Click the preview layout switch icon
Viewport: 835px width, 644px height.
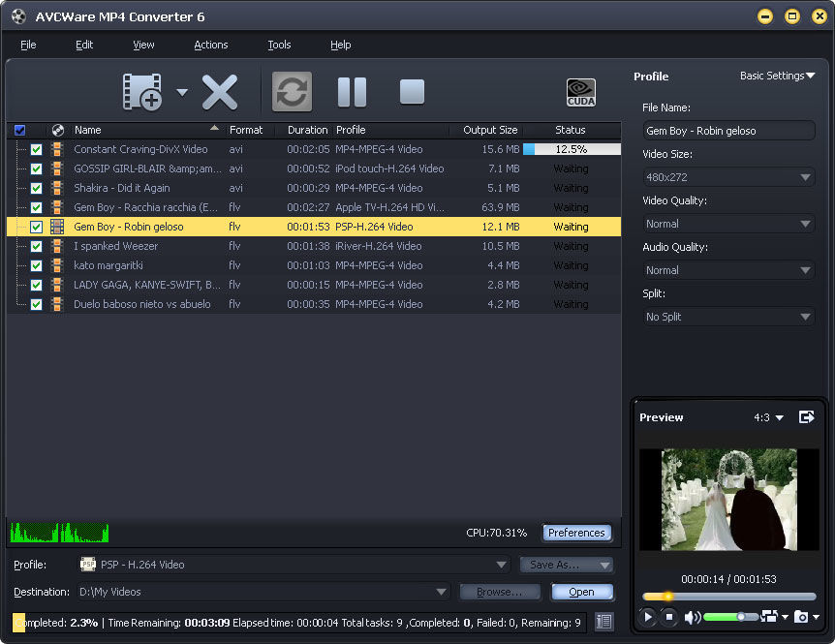769,616
